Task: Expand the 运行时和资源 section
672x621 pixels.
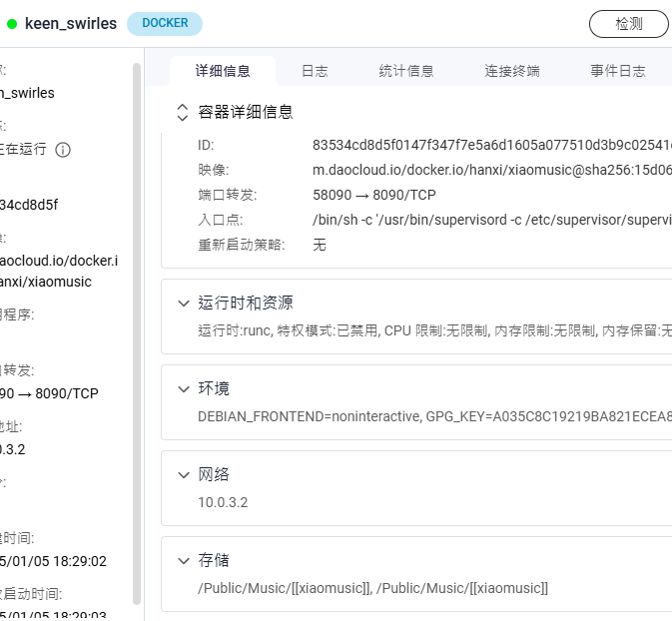Action: point(183,303)
